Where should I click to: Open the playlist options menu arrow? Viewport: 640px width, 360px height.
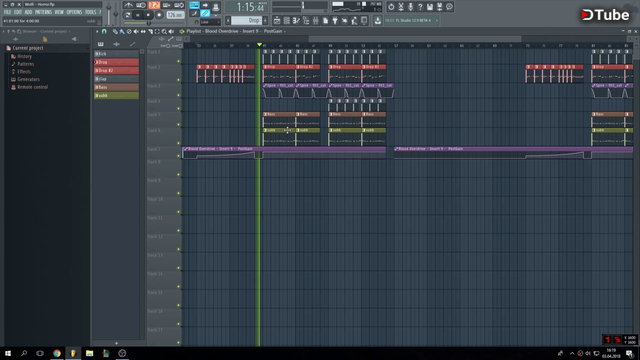[97, 31]
